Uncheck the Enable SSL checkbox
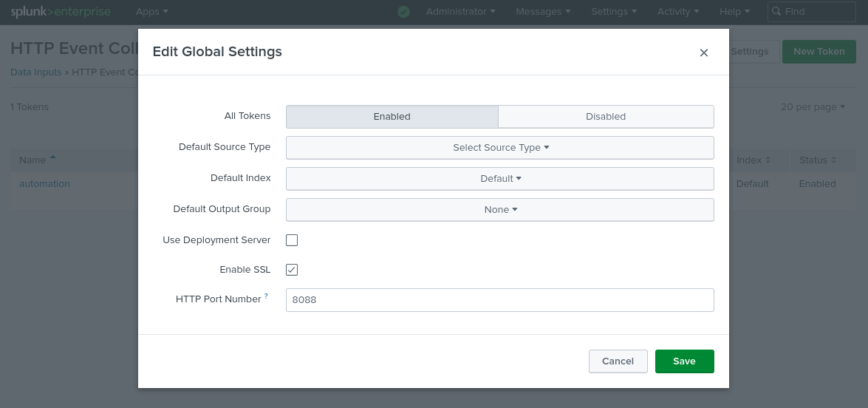 pyautogui.click(x=292, y=270)
